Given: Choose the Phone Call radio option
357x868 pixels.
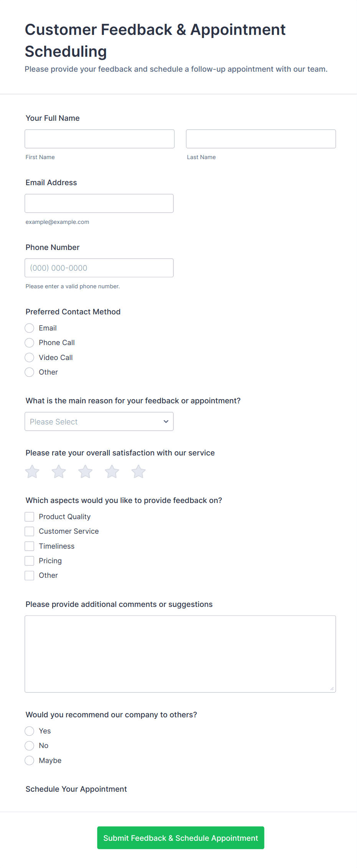Looking at the screenshot, I should [30, 343].
